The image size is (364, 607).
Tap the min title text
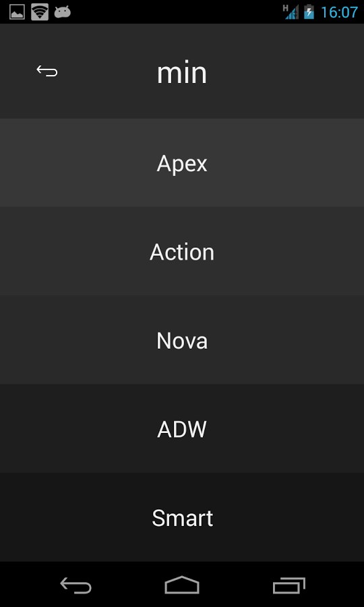[x=182, y=73]
